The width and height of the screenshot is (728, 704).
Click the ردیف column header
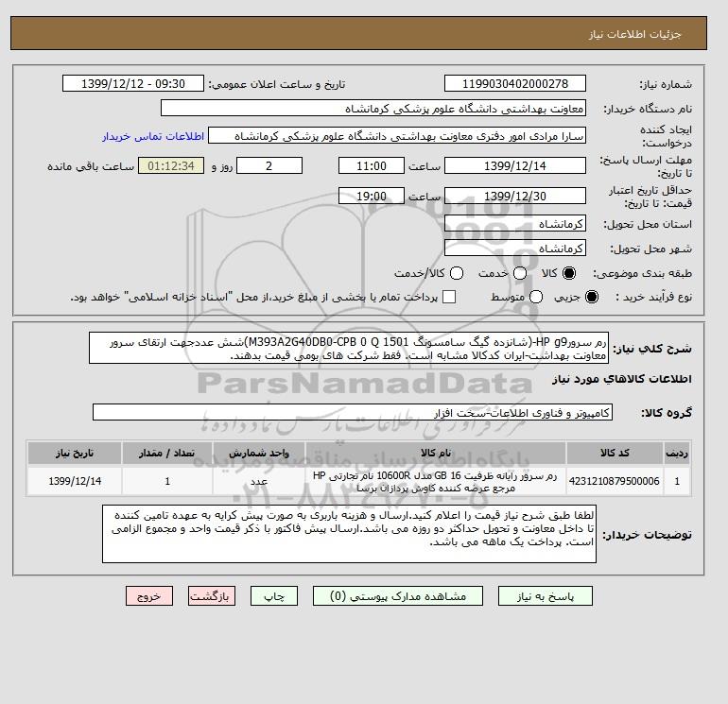tap(677, 453)
